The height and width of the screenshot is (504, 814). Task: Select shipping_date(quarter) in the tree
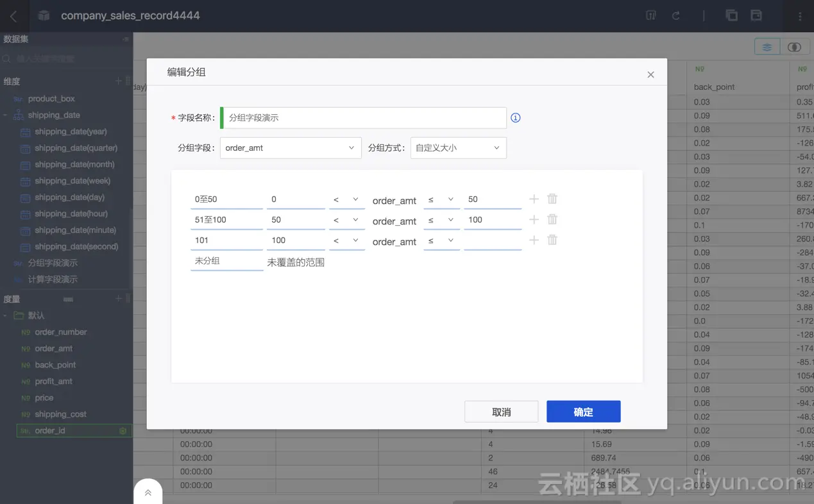(76, 148)
